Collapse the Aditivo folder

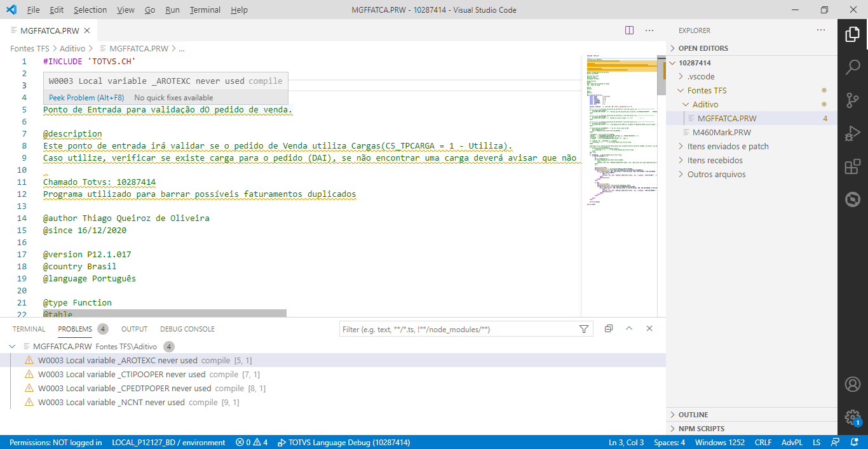pos(752,104)
